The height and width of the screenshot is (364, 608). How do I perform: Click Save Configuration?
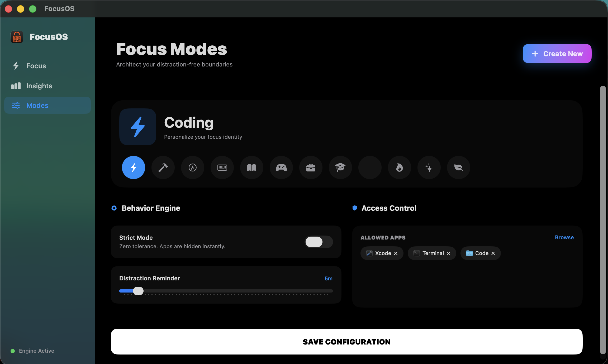[346, 342]
